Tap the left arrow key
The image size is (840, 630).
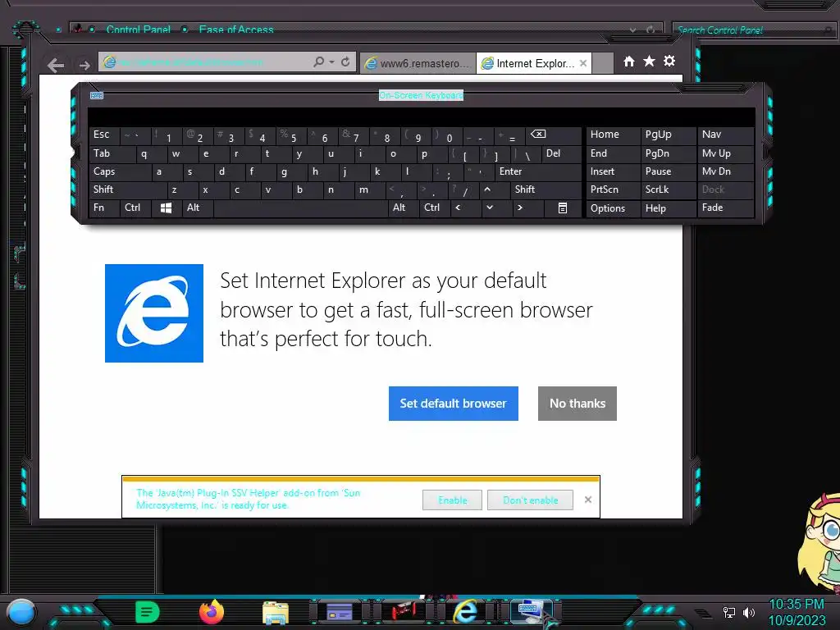[466, 208]
